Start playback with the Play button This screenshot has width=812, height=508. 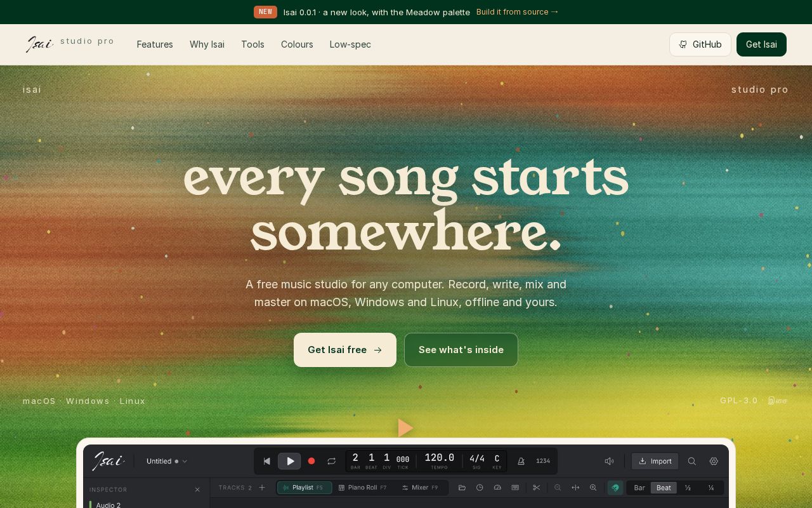(289, 461)
